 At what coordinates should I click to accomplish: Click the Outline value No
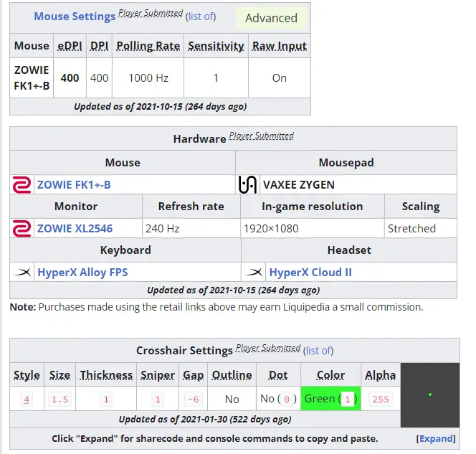coord(232,399)
